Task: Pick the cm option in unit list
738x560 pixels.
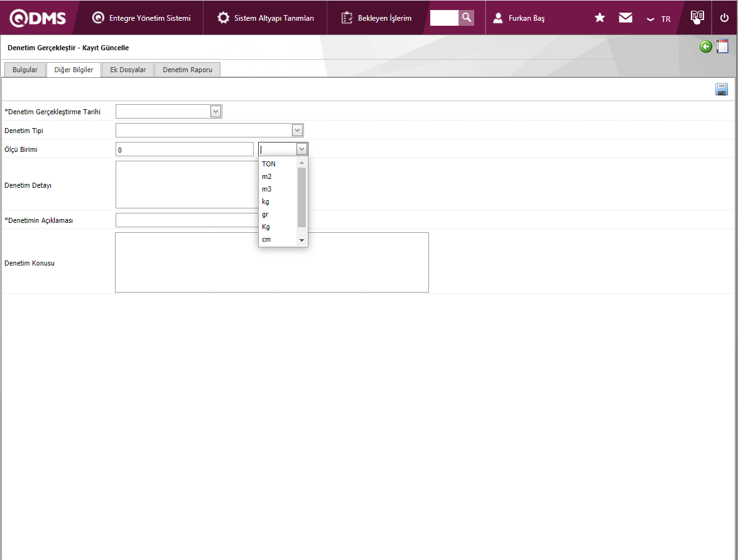Action: click(266, 239)
